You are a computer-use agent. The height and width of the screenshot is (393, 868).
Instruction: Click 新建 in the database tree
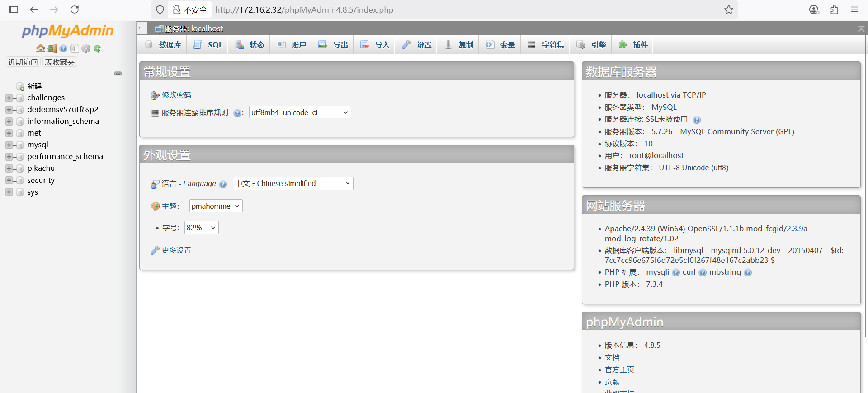34,86
